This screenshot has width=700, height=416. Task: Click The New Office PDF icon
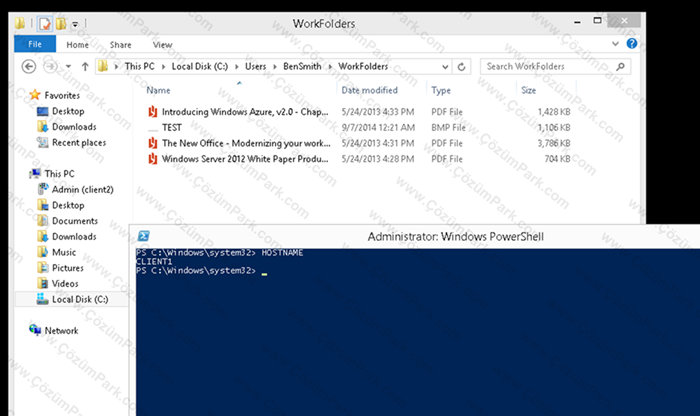tap(153, 143)
